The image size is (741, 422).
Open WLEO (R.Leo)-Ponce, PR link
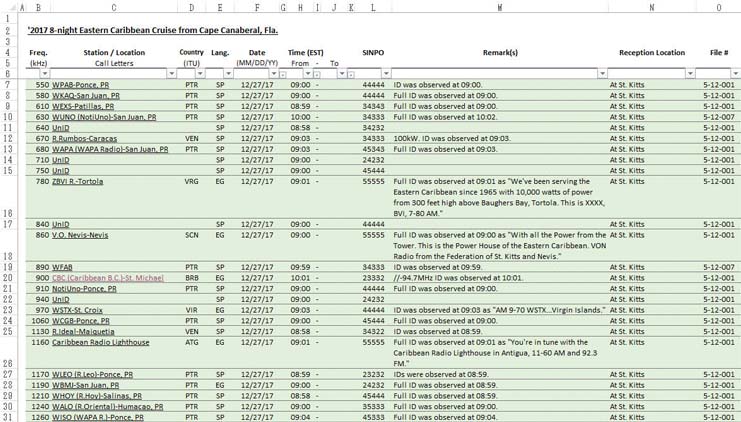(92, 375)
